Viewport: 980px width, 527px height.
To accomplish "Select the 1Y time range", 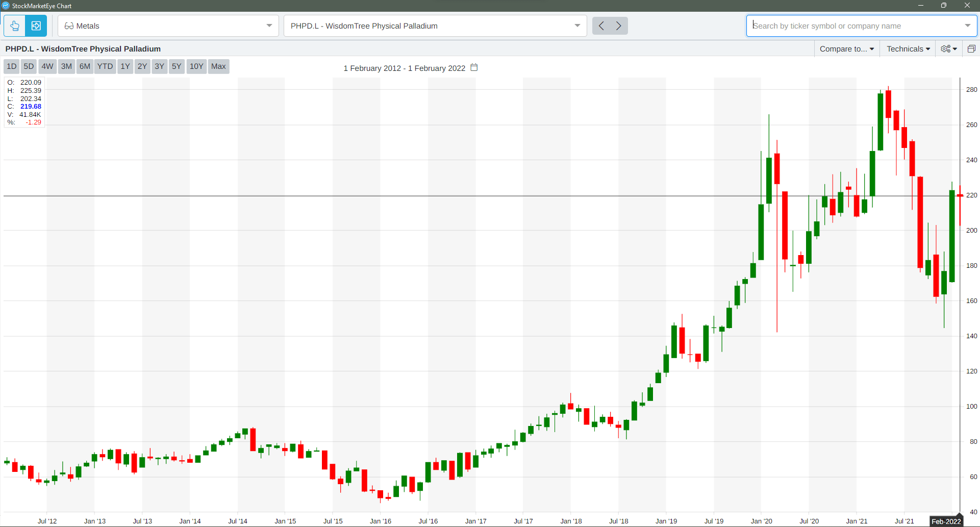I will (x=125, y=66).
